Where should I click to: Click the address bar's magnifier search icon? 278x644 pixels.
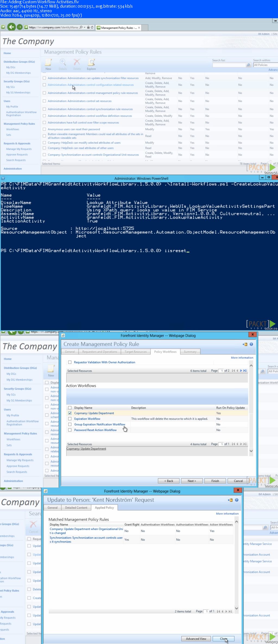81,27
